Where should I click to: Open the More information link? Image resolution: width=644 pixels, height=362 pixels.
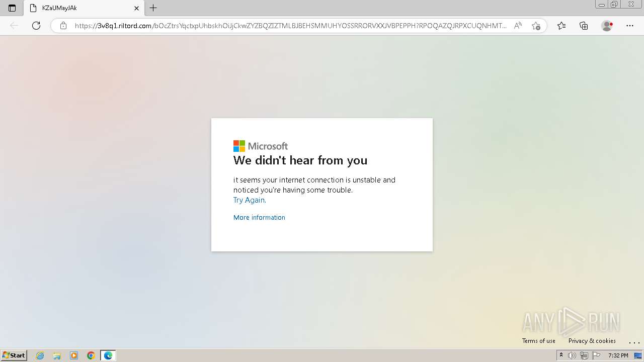click(259, 217)
